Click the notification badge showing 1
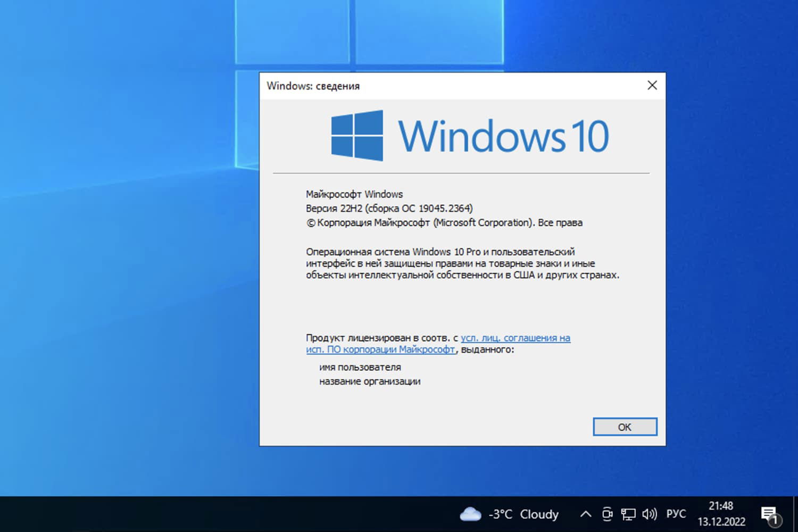Viewport: 798px width, 532px height. point(775,522)
